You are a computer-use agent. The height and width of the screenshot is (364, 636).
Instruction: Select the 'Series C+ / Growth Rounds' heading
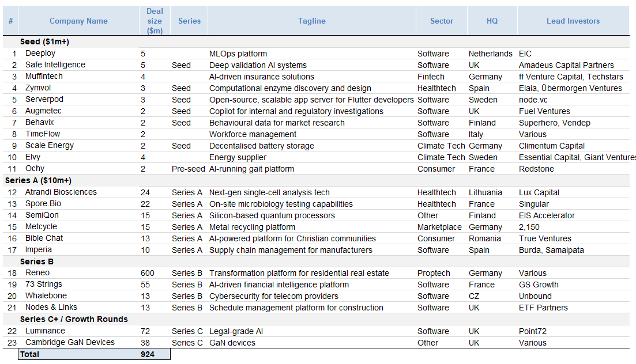[74, 320]
